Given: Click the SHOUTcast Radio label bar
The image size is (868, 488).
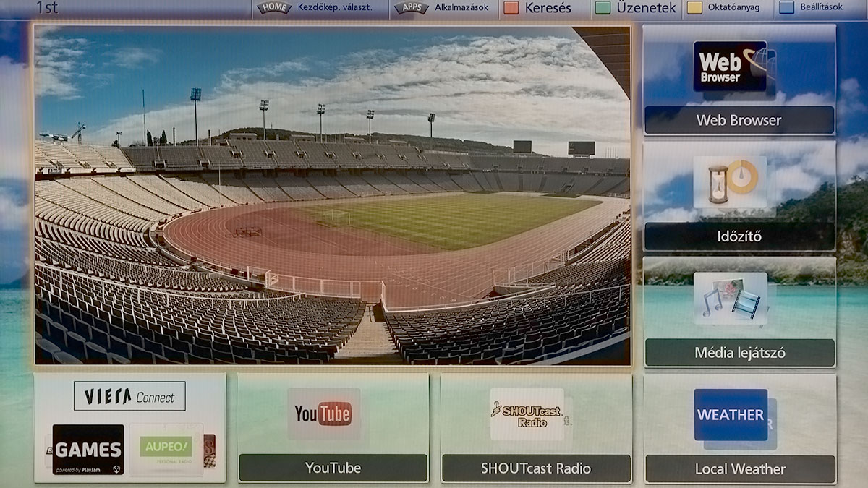Looking at the screenshot, I should tap(536, 468).
